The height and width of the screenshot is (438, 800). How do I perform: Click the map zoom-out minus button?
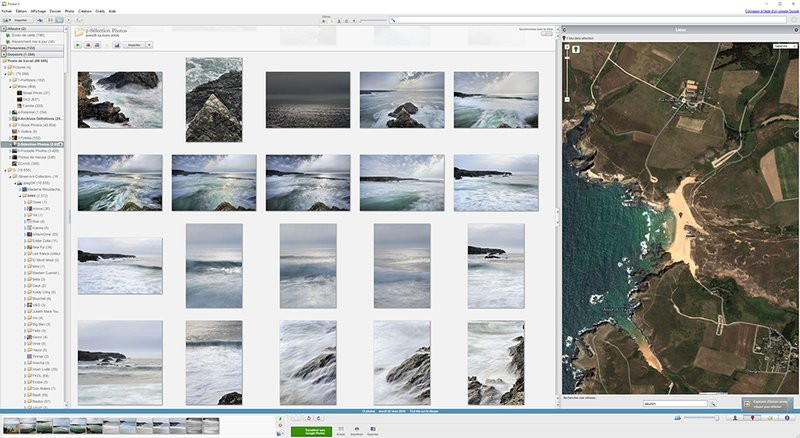point(567,100)
